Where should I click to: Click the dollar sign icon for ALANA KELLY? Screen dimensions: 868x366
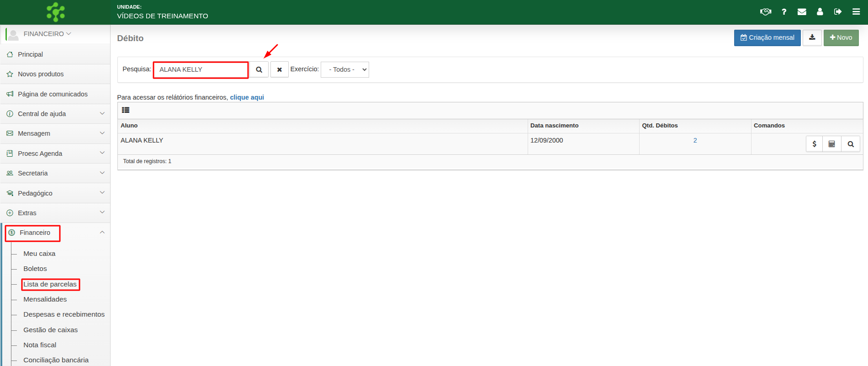814,144
